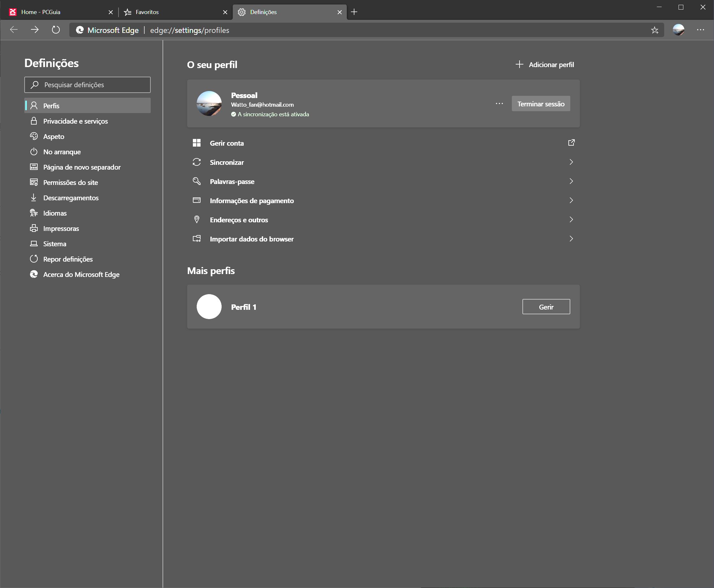Open Gerir conta link
The height and width of the screenshot is (588, 714).
pyautogui.click(x=384, y=143)
